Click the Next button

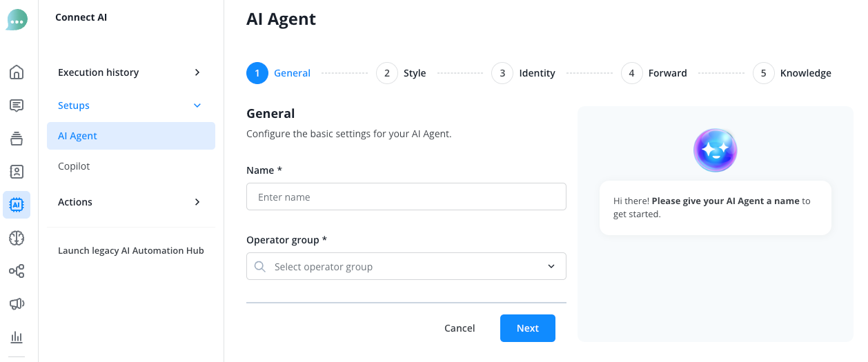coord(527,328)
